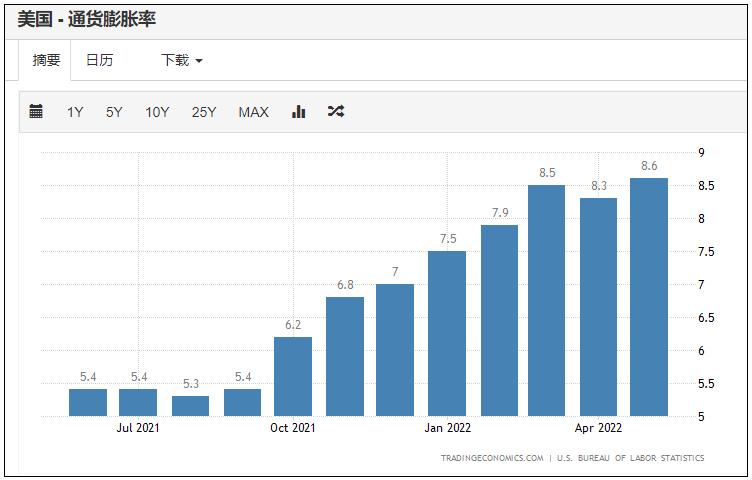This screenshot has width=752, height=480.
Task: Open the calendar date range icon
Action: tap(36, 112)
